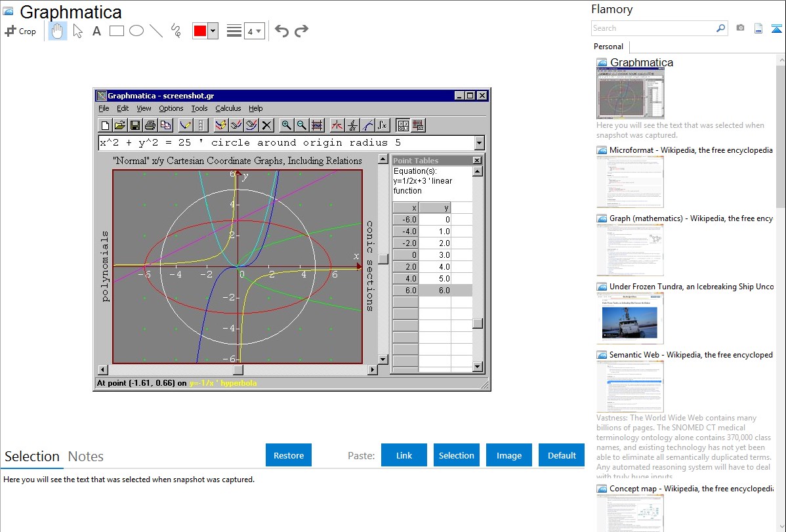Click the Draw graph pencil icon
This screenshot has width=786, height=532.
[186, 125]
